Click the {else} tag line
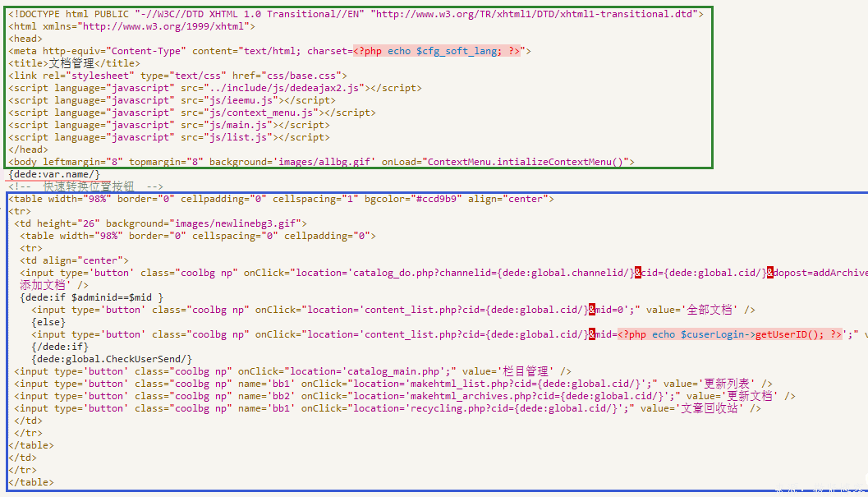This screenshot has width=868, height=497. 48,322
